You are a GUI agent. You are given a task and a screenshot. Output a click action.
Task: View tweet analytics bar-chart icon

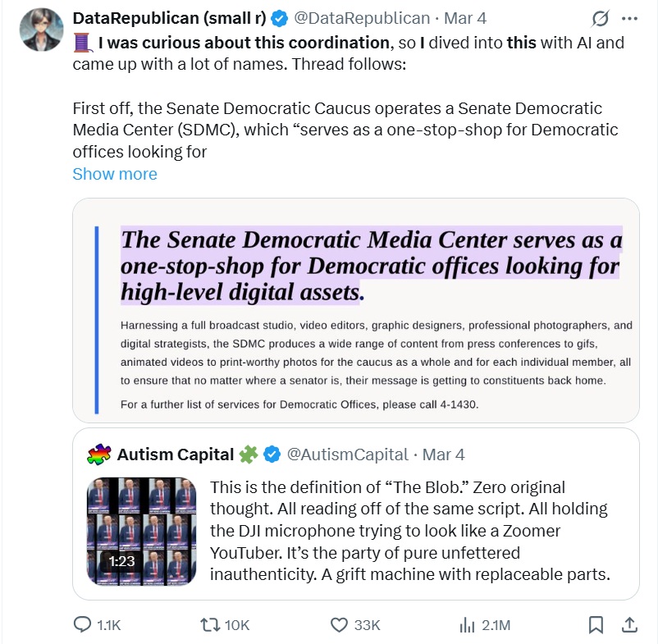468,624
